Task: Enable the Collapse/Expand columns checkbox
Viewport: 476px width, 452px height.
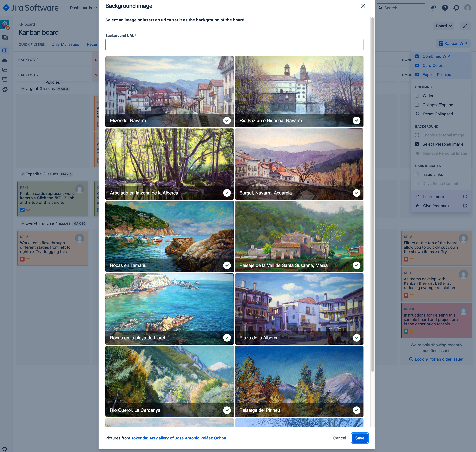Action: (417, 105)
